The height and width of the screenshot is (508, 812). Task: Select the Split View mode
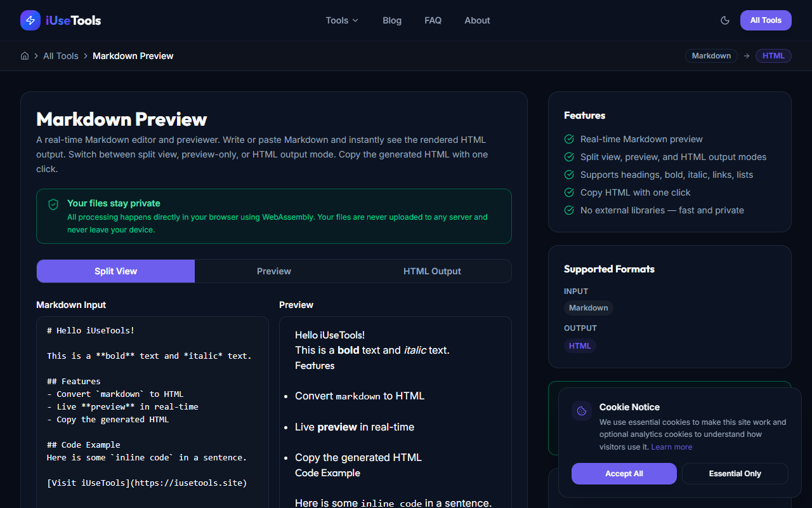(115, 271)
